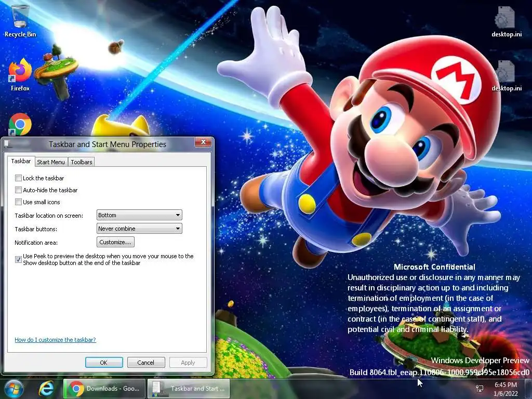Dismiss dialog with Cancel button
The width and height of the screenshot is (532, 399).
(x=146, y=362)
